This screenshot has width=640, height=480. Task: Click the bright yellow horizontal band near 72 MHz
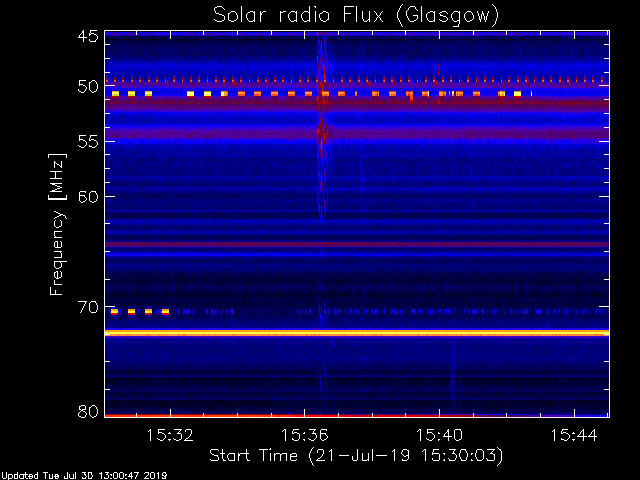357,333
